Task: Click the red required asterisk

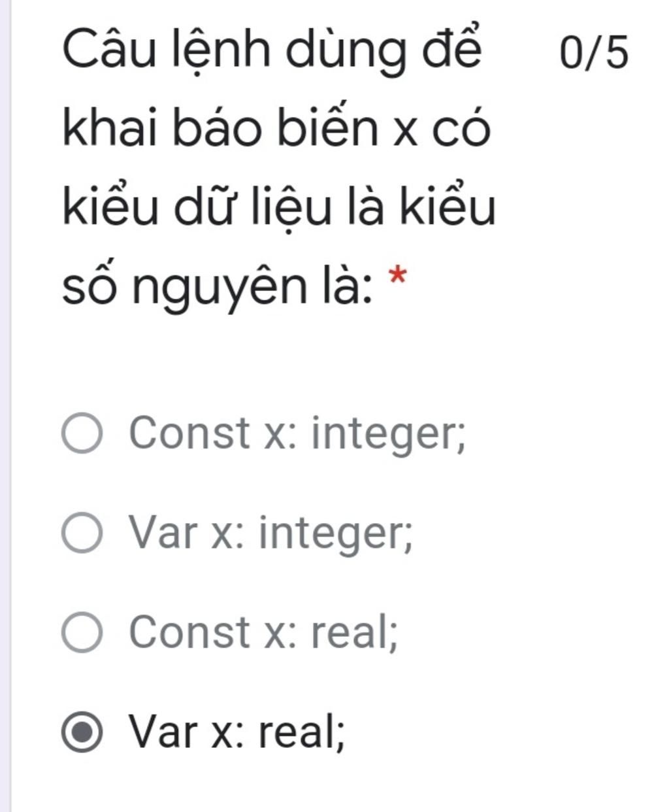Action: point(397,277)
